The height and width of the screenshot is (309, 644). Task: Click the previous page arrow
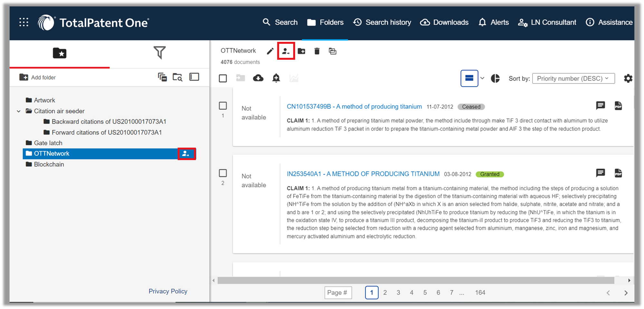coord(608,293)
